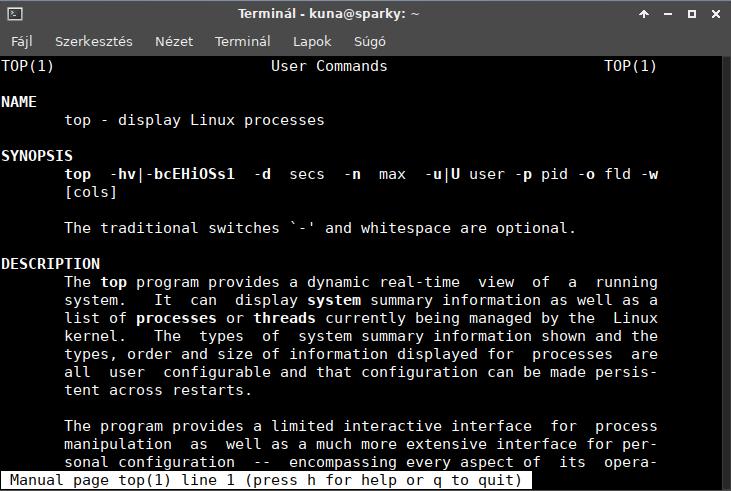Screen dimensions: 731x491
Task: Open the Lapok menu
Action: [x=312, y=41]
